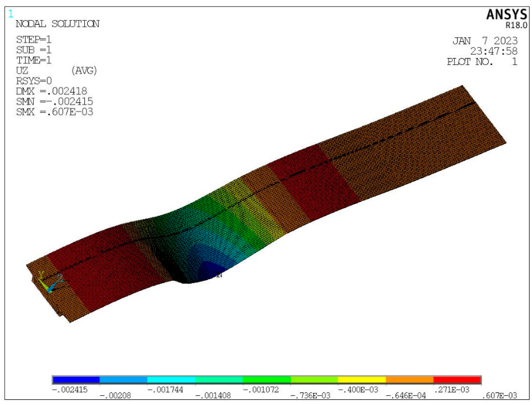The width and height of the screenshot is (532, 405).
Task: Click the MN minimum marker on the model
Action: tap(219, 275)
